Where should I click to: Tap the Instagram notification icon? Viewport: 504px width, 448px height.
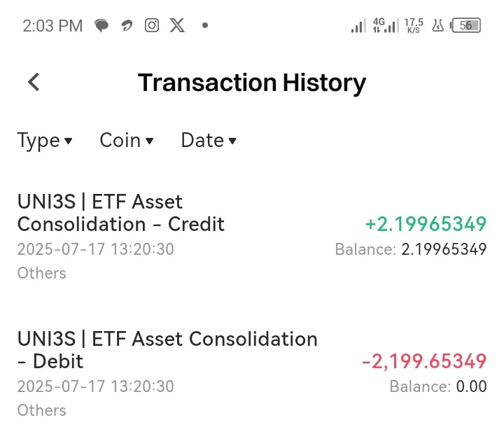pyautogui.click(x=152, y=26)
